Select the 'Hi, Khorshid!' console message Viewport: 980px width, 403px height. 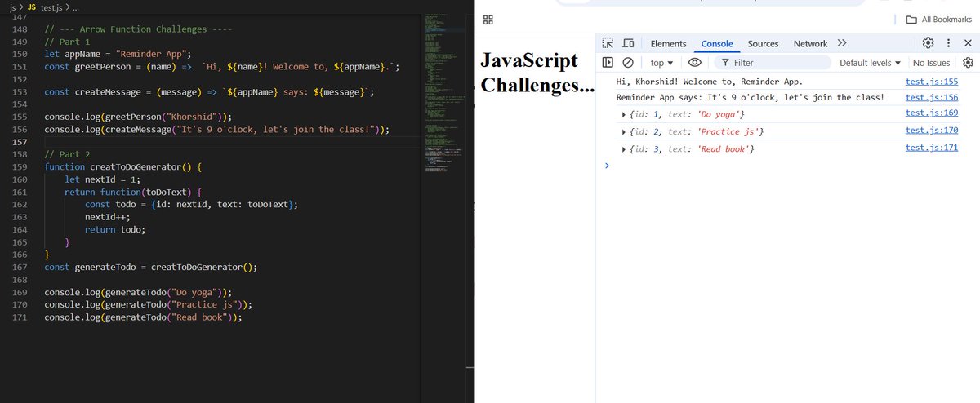tap(709, 82)
